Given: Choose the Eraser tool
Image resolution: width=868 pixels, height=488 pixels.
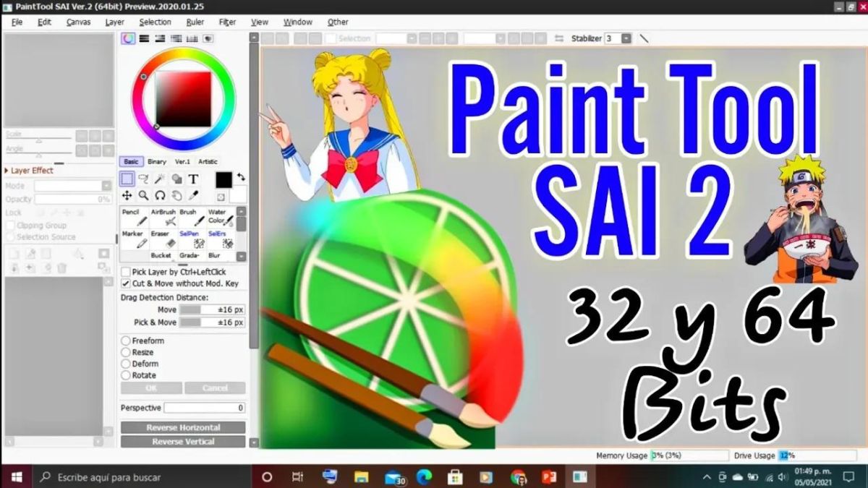Looking at the screenshot, I should tap(163, 239).
